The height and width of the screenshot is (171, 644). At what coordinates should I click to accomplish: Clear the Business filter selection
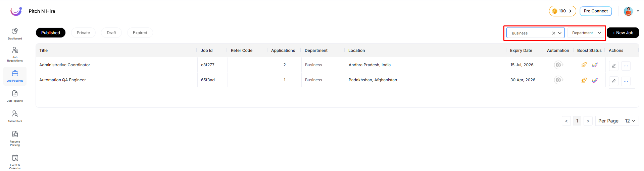[x=554, y=33]
